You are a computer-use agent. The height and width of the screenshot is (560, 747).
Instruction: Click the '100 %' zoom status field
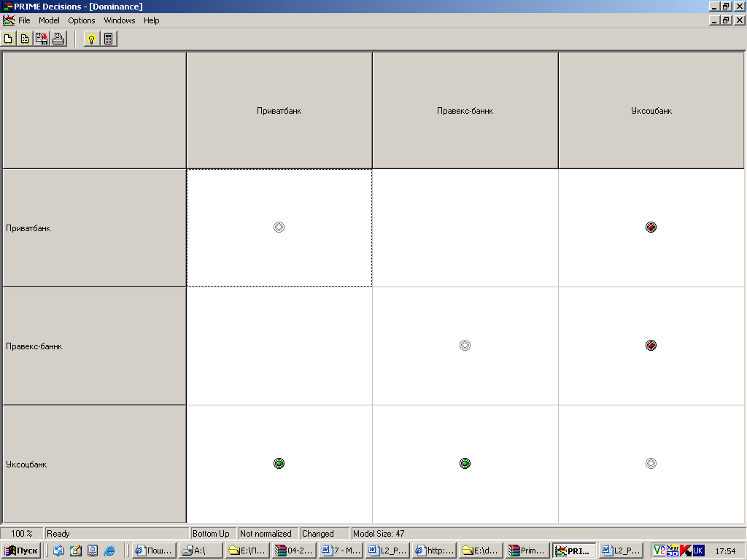tap(22, 533)
